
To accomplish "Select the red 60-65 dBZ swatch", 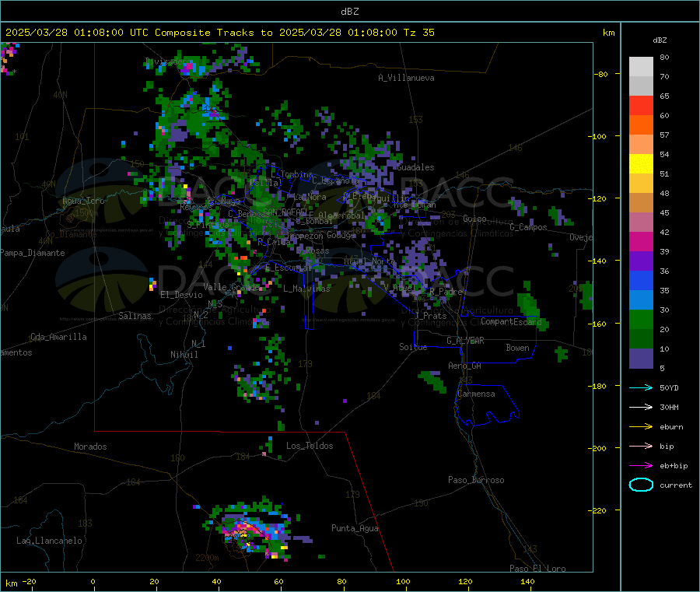I will tap(641, 105).
